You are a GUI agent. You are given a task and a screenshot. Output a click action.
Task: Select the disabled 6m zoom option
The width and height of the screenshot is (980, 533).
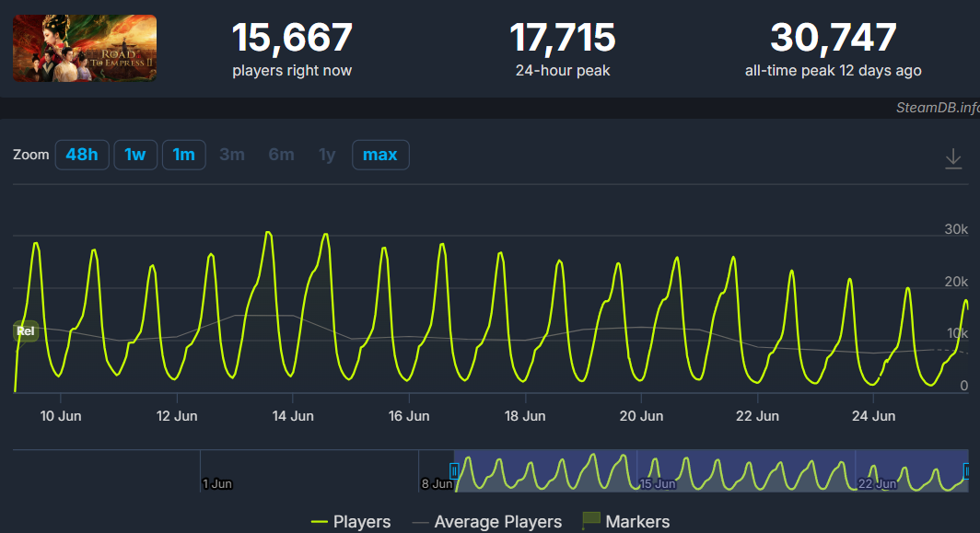click(281, 155)
